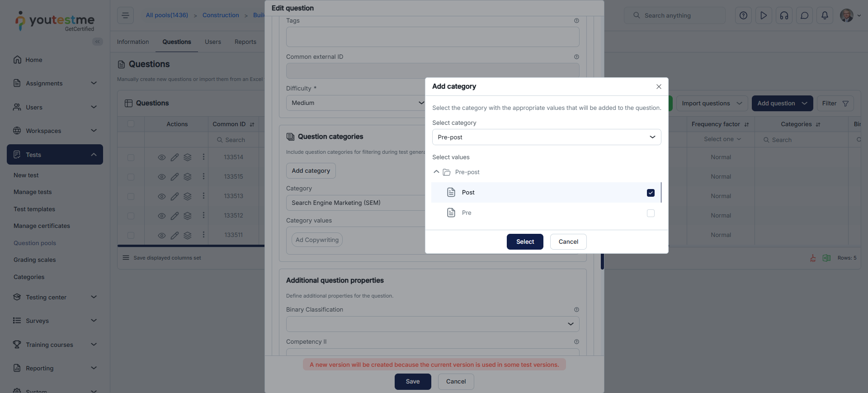The width and height of the screenshot is (868, 393).
Task: Check the Pre value checkbox
Action: click(x=651, y=213)
